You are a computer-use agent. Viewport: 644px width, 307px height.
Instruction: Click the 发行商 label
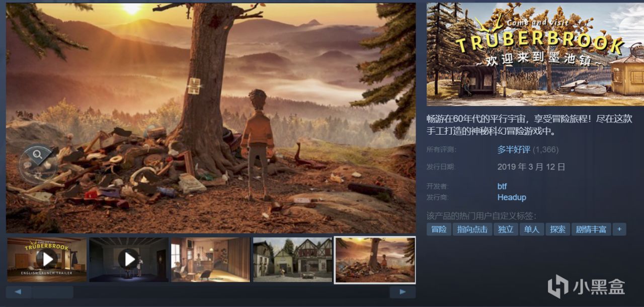click(x=437, y=197)
